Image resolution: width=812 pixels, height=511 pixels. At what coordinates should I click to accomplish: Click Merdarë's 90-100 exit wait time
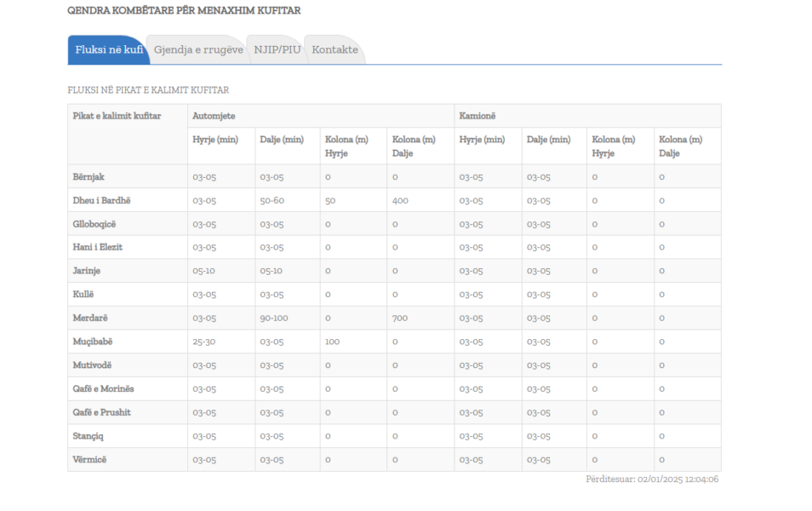coord(275,319)
